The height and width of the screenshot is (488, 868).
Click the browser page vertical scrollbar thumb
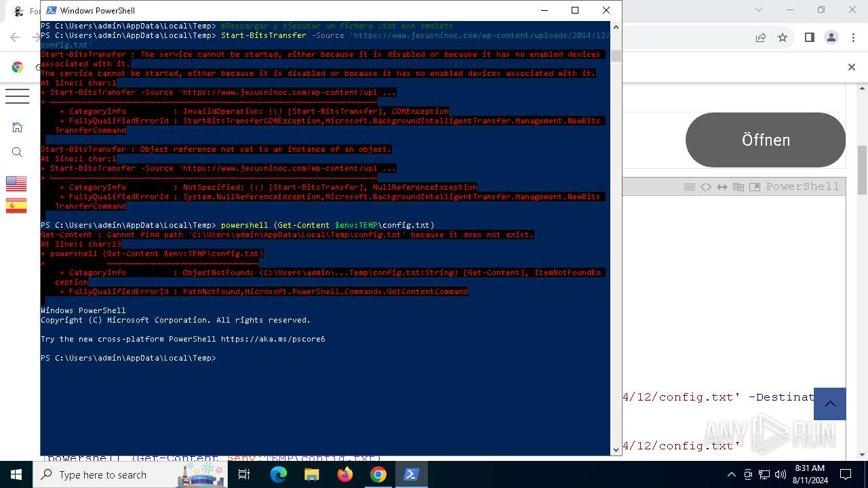click(863, 169)
